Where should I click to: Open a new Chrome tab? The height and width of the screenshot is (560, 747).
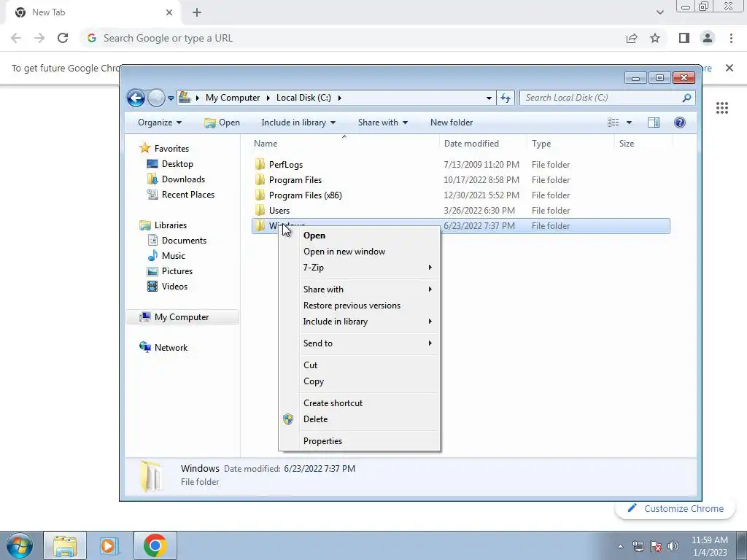click(x=197, y=12)
